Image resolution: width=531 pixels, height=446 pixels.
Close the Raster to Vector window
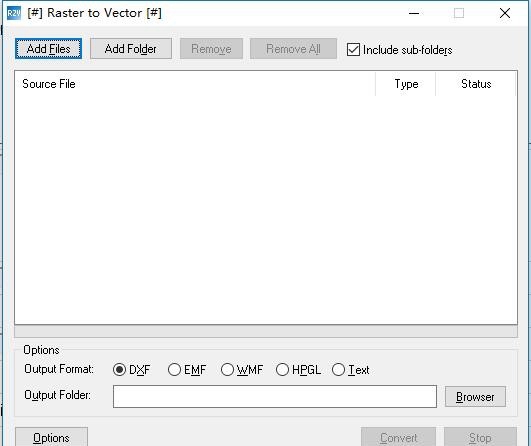tap(505, 13)
